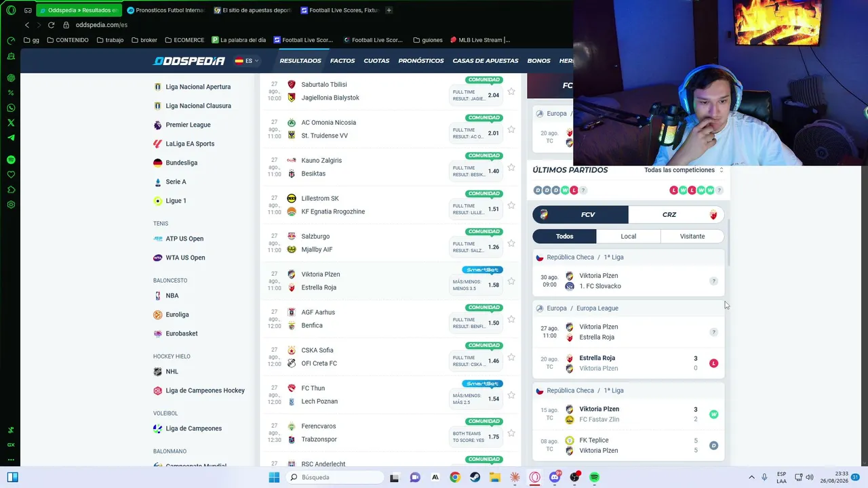Open Premier League in sidebar
The height and width of the screenshot is (488, 868).
point(188,125)
